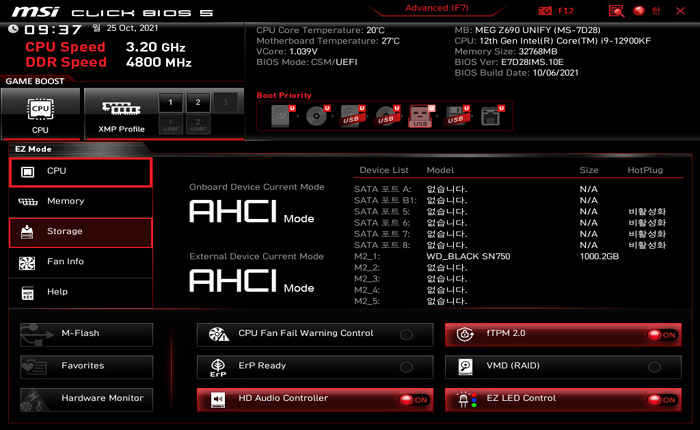Open the Memory section in EZ Mode
This screenshot has height=430, width=700.
coord(80,201)
